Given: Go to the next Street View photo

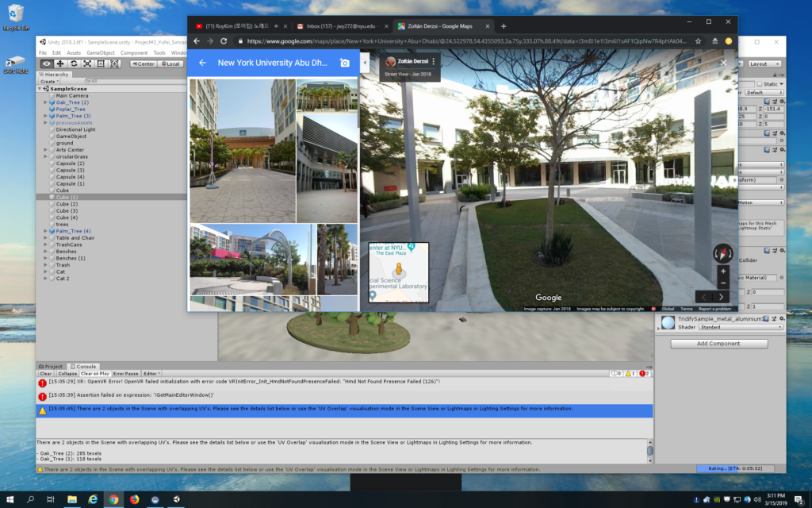Looking at the screenshot, I should click(721, 297).
